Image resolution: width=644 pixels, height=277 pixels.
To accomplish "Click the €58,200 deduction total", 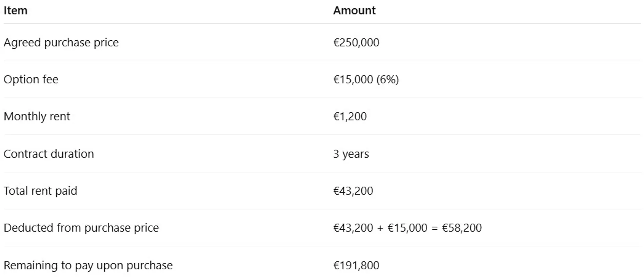I will 462,228.
